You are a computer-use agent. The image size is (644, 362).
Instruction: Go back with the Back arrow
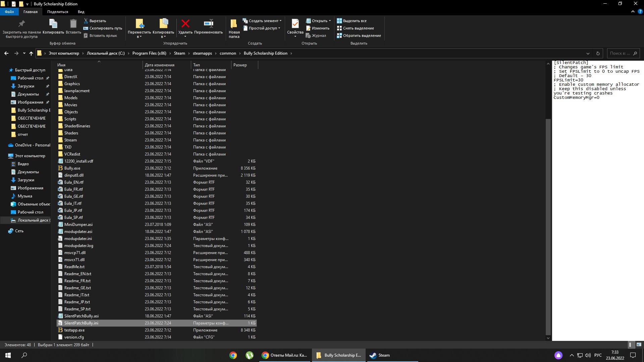[6, 53]
